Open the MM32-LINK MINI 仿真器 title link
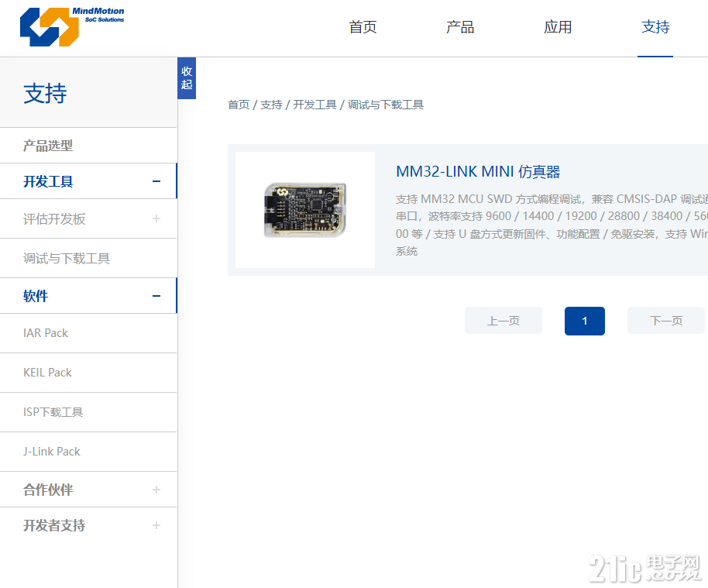 click(x=478, y=172)
